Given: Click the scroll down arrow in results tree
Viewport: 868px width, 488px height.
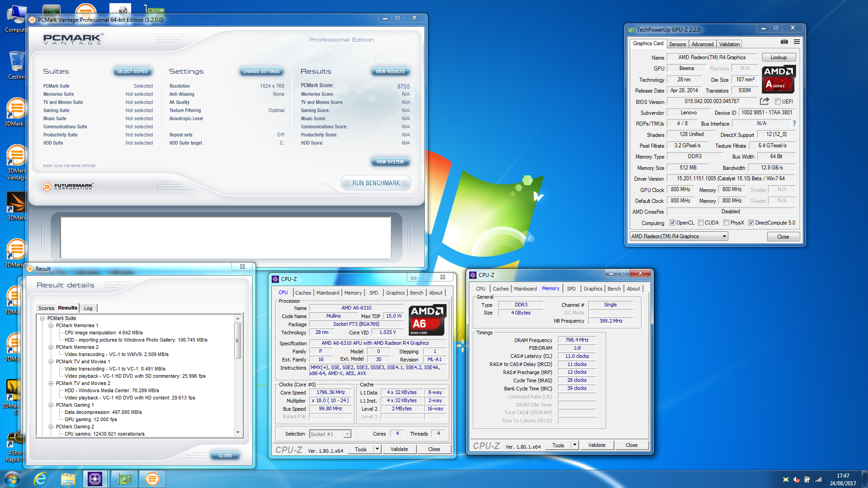Looking at the screenshot, I should pos(237,432).
